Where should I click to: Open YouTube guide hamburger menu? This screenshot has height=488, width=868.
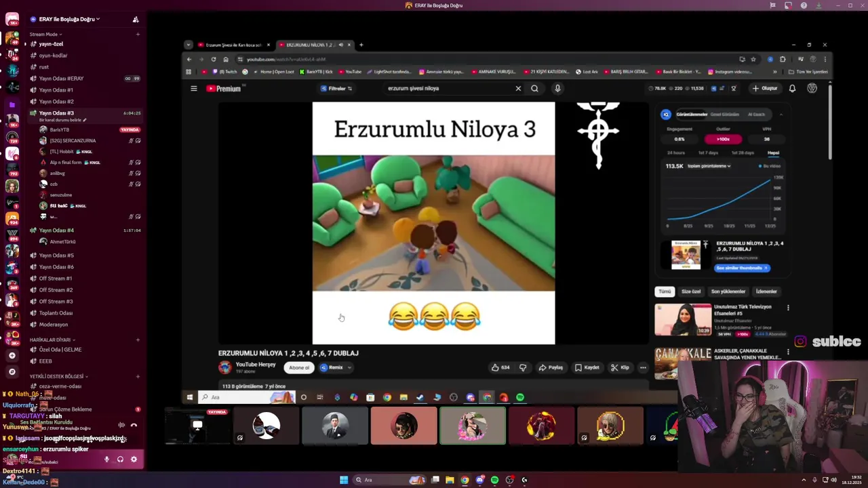193,88
